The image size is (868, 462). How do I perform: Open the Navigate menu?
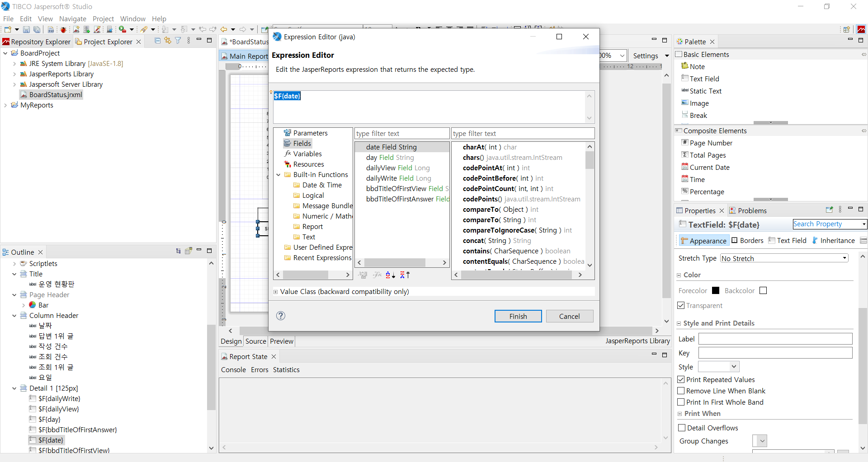[73, 19]
